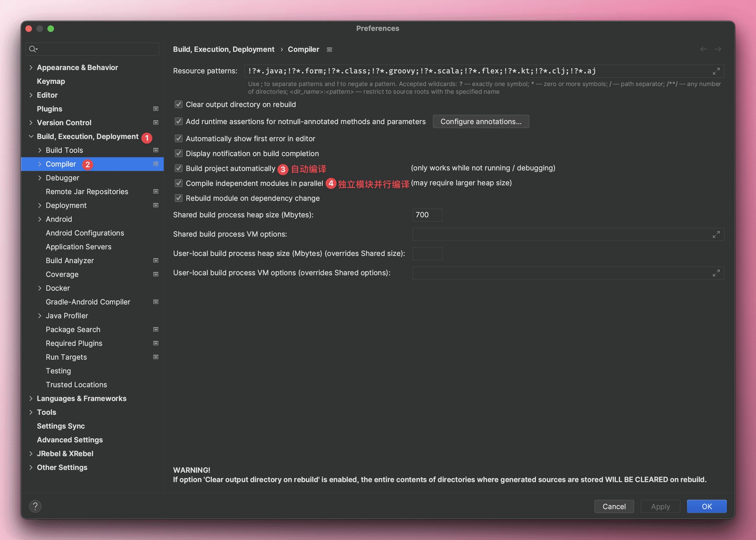Screen dimensions: 756x540
Task: Expand the Resource patterns field icon
Action: pyautogui.click(x=716, y=71)
